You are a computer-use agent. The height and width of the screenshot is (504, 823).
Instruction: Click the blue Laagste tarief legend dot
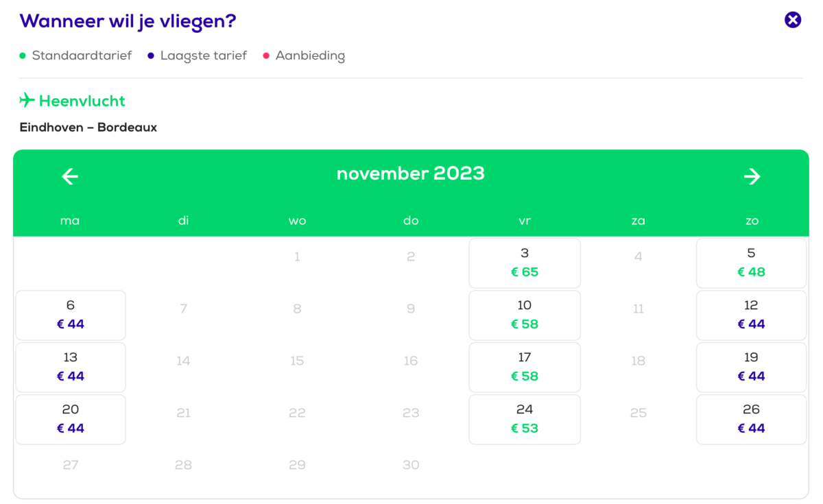click(x=151, y=56)
